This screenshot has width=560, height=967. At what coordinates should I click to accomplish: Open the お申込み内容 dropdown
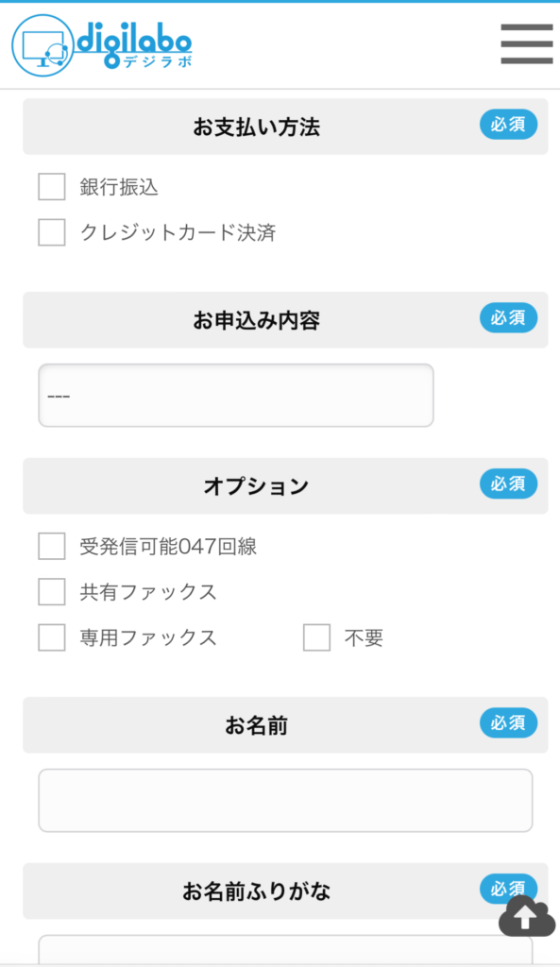pyautogui.click(x=236, y=396)
